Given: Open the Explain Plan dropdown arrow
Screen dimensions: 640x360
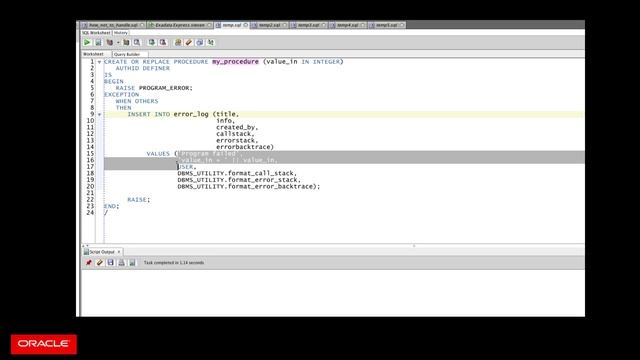Looking at the screenshot, I should tap(118, 42).
